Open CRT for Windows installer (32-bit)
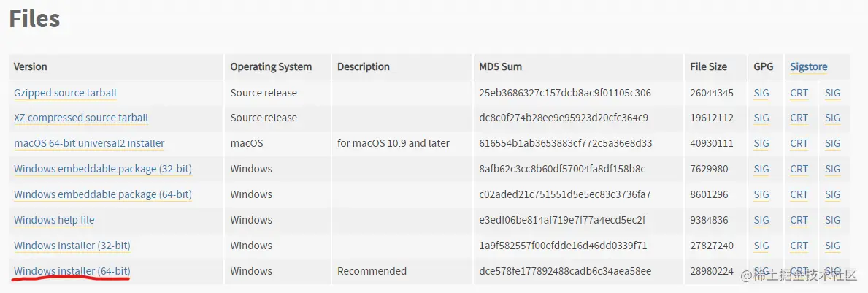Viewport: 868px width, 293px height. pyautogui.click(x=799, y=246)
